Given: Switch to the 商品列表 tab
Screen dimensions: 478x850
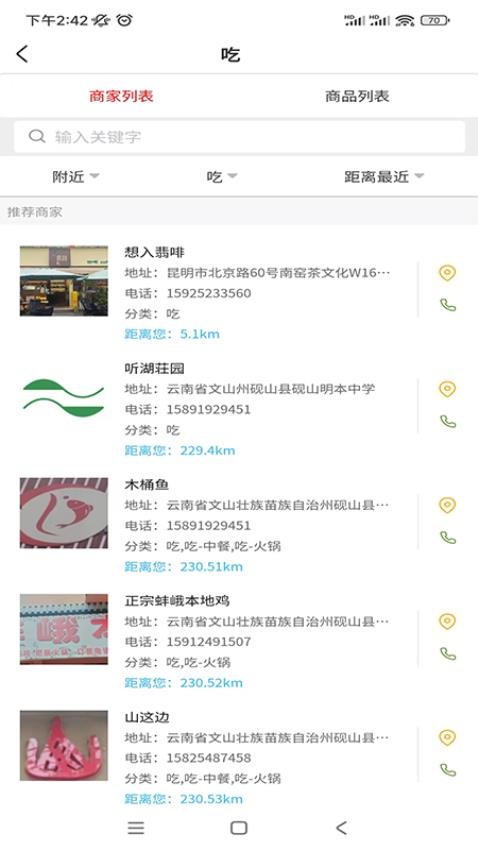Looking at the screenshot, I should [357, 96].
